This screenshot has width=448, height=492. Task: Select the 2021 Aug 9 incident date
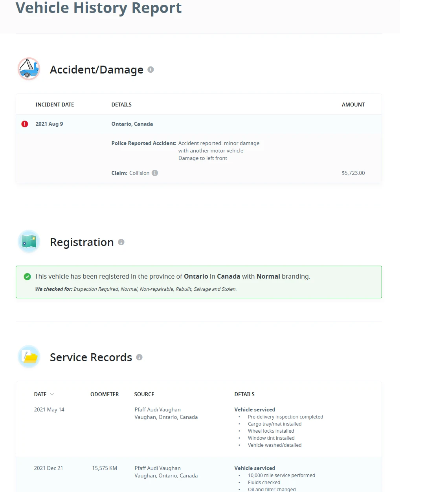49,124
